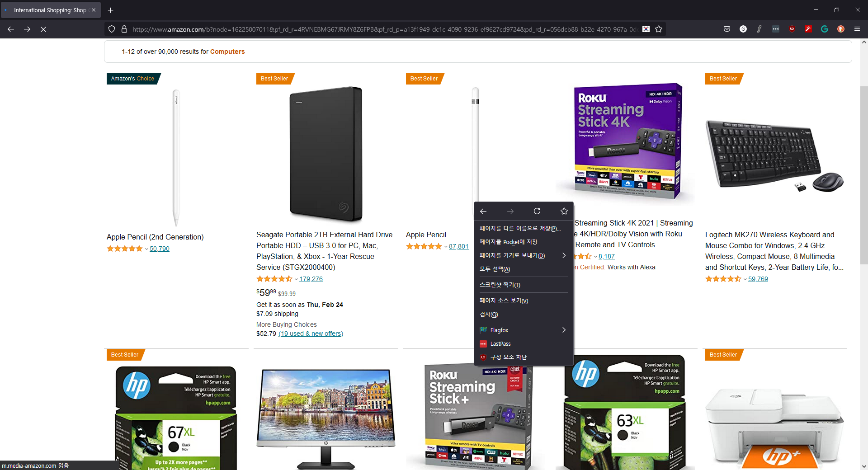Screen dimensions: 868x470
Task: Click the address bar URL field
Action: coord(384,29)
